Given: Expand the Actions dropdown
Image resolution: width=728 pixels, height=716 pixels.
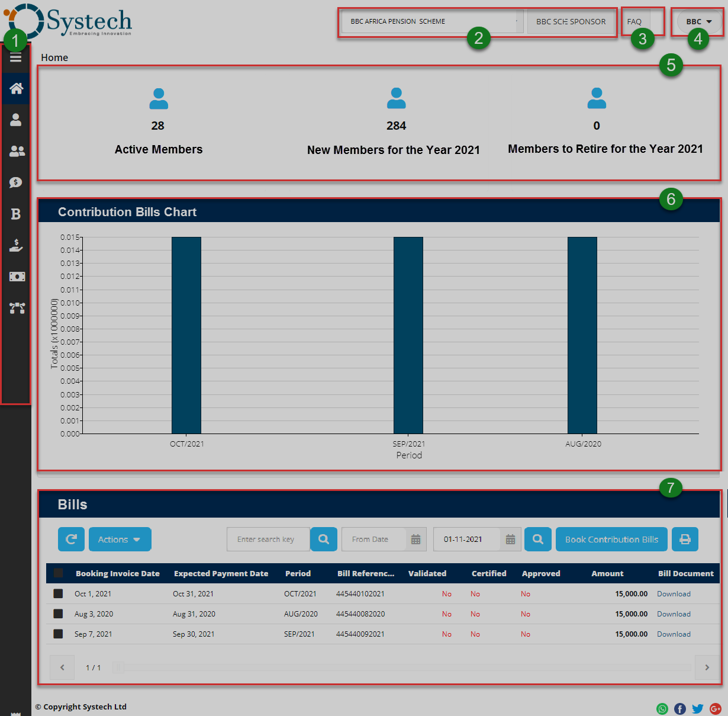Looking at the screenshot, I should coord(120,540).
